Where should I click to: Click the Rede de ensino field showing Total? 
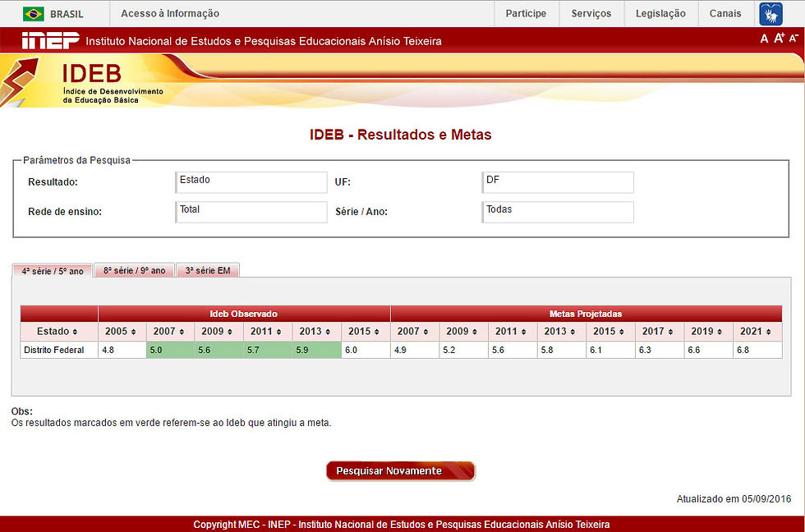pos(251,212)
